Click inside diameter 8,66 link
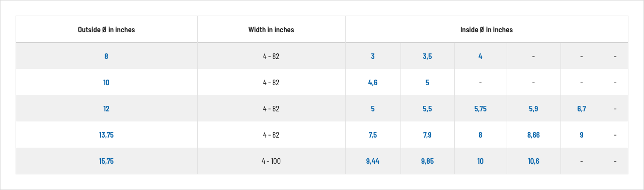The image size is (644, 190). coord(533,135)
